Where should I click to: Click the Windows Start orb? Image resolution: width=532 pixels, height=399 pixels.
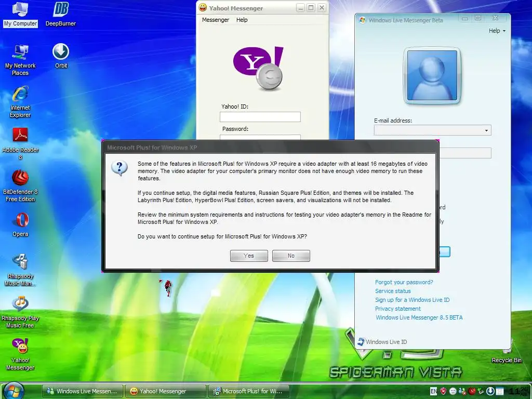[x=14, y=391]
